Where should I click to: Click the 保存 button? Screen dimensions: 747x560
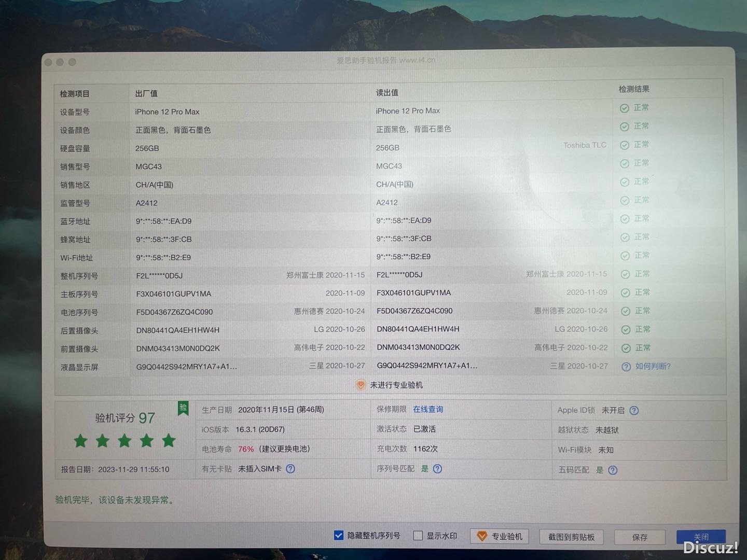640,538
